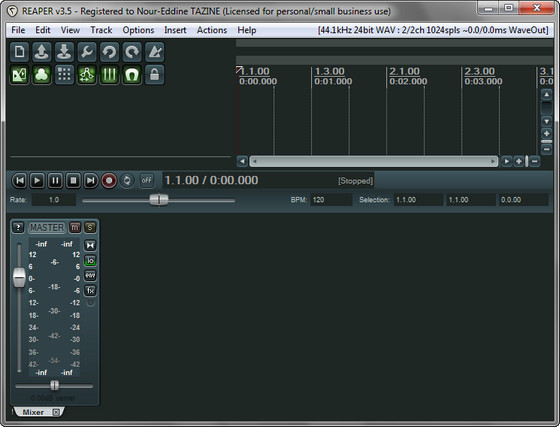Open project settings wrench icon
Viewport: 560px width, 427px height.
point(87,52)
